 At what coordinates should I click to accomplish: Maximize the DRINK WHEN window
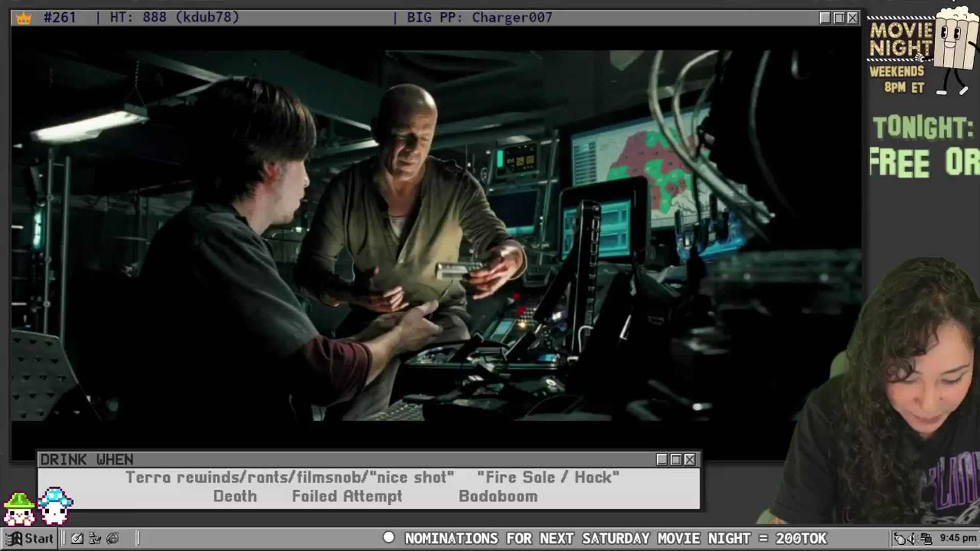point(676,460)
